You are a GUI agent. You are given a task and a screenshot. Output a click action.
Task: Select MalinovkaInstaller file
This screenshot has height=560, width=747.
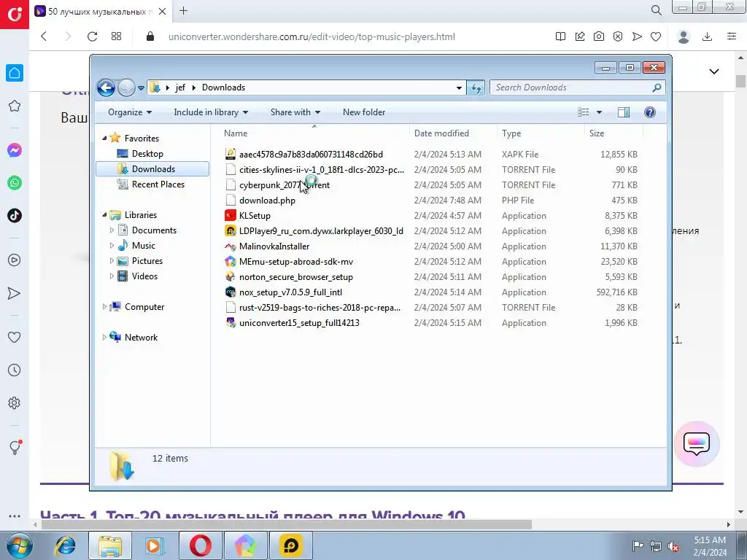pos(274,246)
